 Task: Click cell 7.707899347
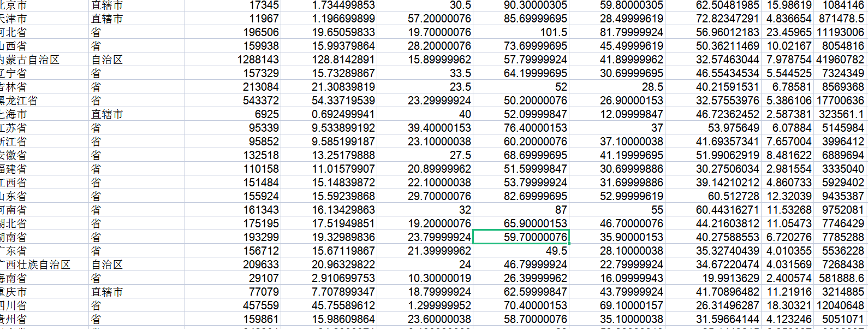[x=329, y=292]
